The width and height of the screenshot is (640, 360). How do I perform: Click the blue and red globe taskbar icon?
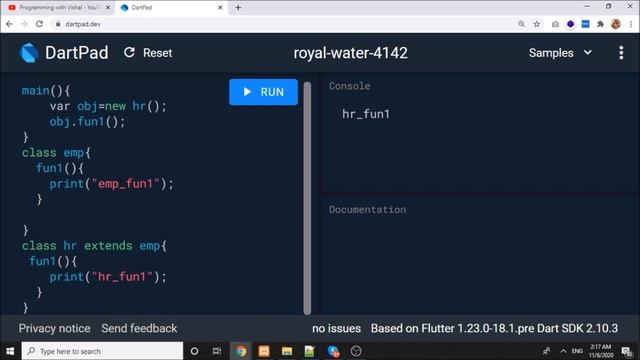(333, 351)
